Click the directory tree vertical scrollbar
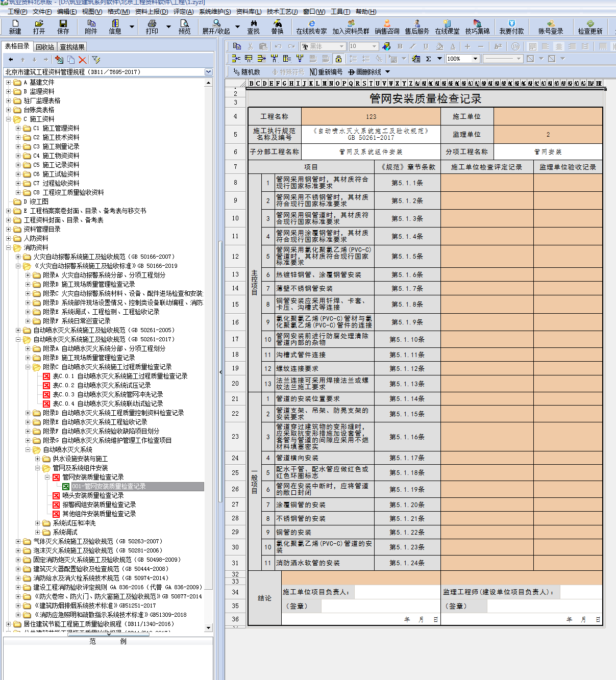Screen dimensions: 616x680 [209, 355]
